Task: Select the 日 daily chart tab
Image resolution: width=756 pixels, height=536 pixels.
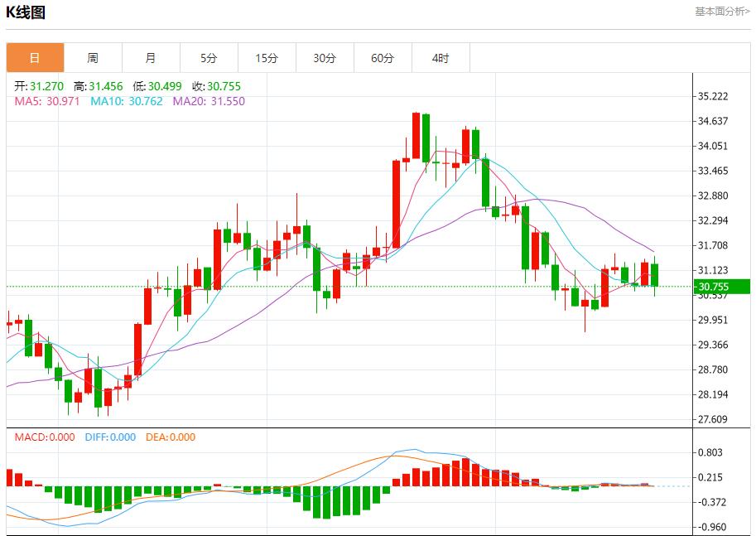Action: (x=35, y=58)
